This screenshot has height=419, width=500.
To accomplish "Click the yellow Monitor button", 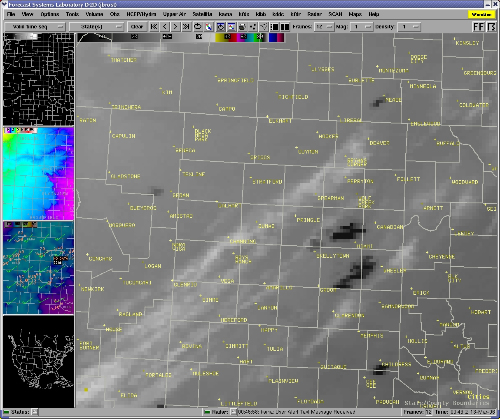I will tap(481, 14).
